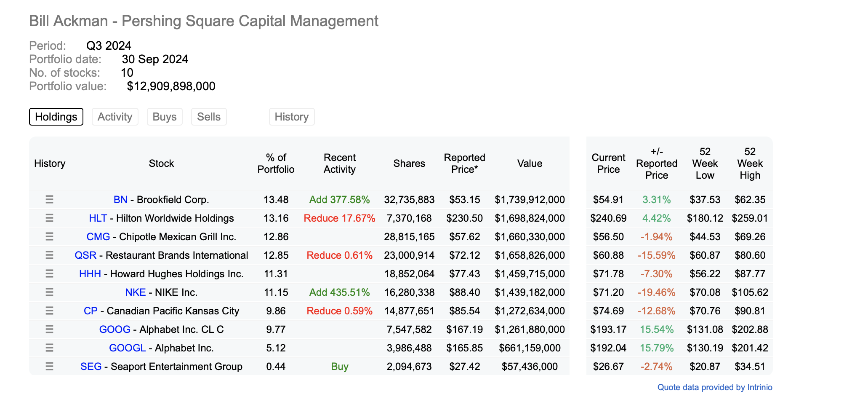Viewport: 868px width, 402px height.
Task: Open the NKE ticker link
Action: [x=136, y=292]
